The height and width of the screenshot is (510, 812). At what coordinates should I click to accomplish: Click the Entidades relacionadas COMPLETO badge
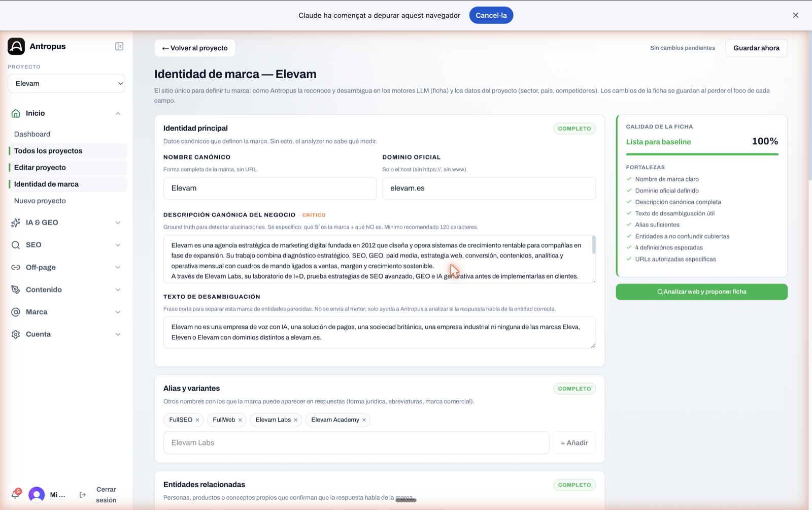574,485
